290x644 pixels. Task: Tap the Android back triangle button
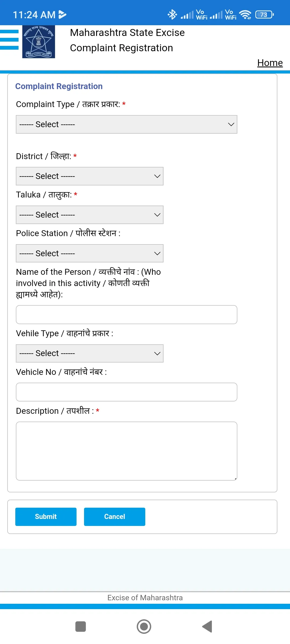click(207, 627)
